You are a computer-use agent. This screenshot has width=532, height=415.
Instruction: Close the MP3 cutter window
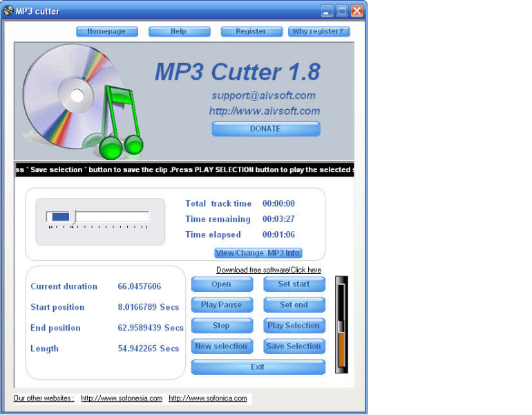[357, 11]
